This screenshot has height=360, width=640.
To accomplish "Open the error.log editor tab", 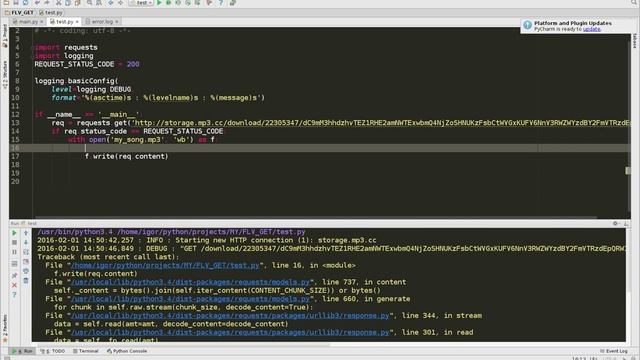I will click(102, 21).
